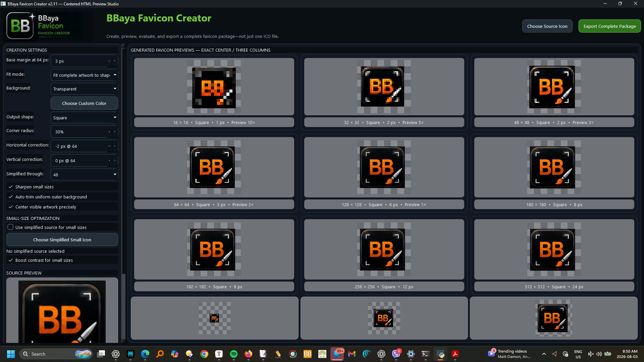644x362 pixels.
Task: Click the Horizontal correction value field
Action: [x=84, y=146]
